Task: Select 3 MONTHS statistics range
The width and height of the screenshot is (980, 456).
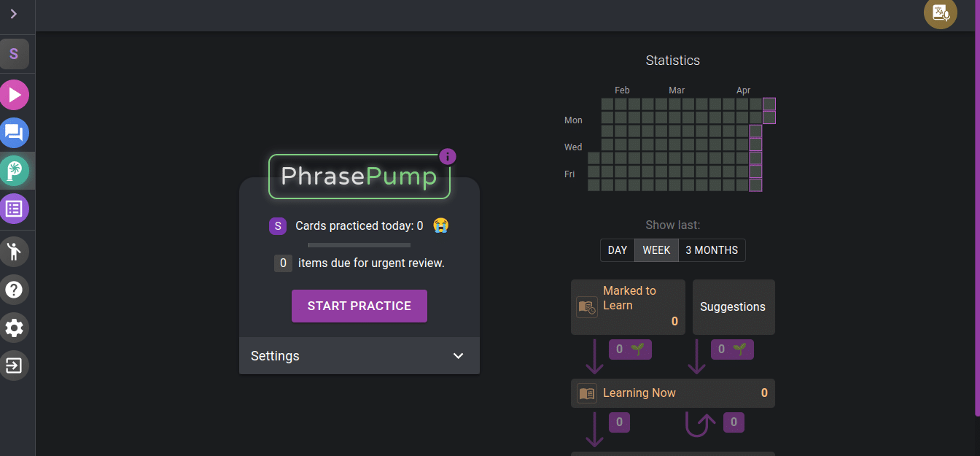Action: coord(712,250)
